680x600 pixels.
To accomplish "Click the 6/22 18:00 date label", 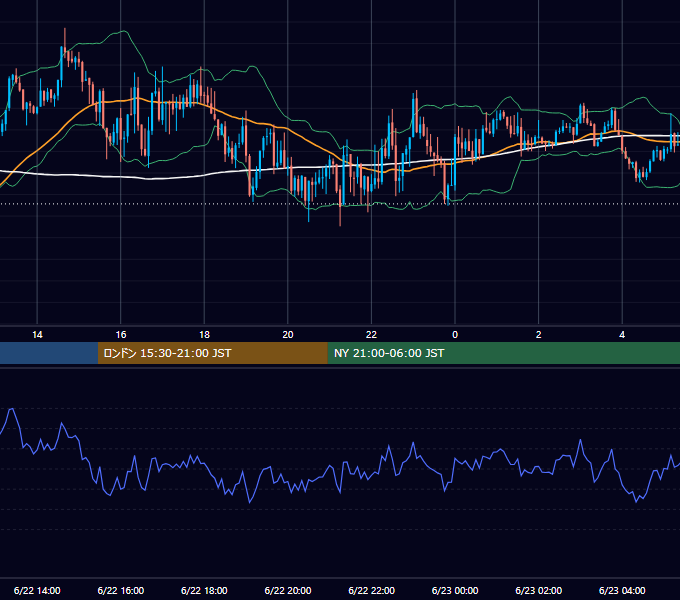I will 204,590.
